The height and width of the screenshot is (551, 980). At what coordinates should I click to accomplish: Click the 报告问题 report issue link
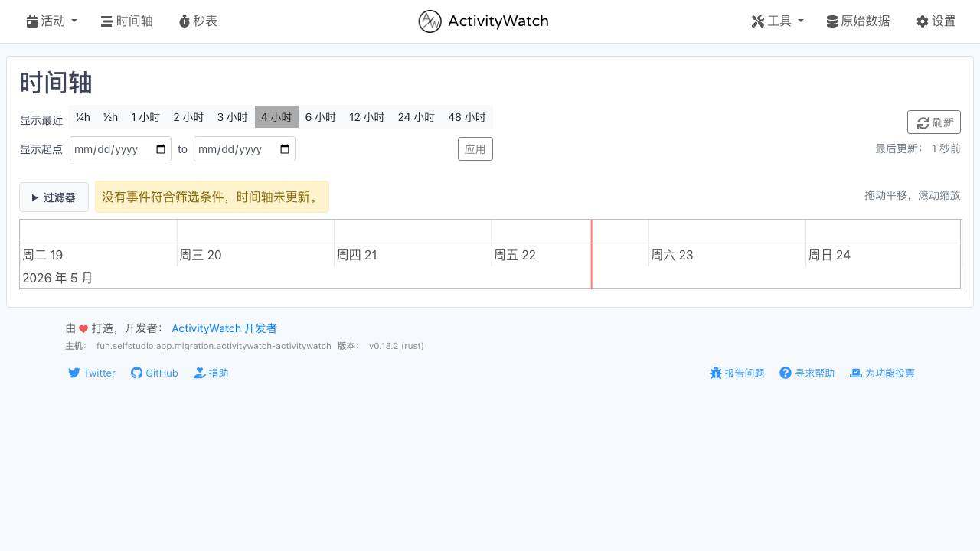tap(737, 373)
